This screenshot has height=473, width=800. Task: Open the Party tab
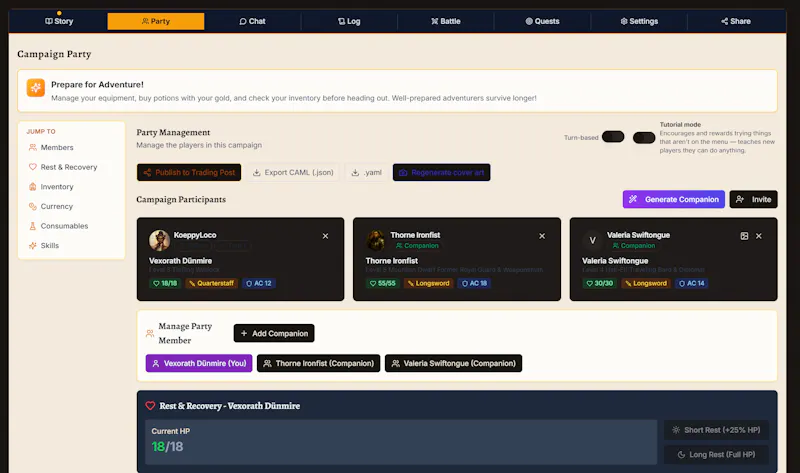coord(156,21)
